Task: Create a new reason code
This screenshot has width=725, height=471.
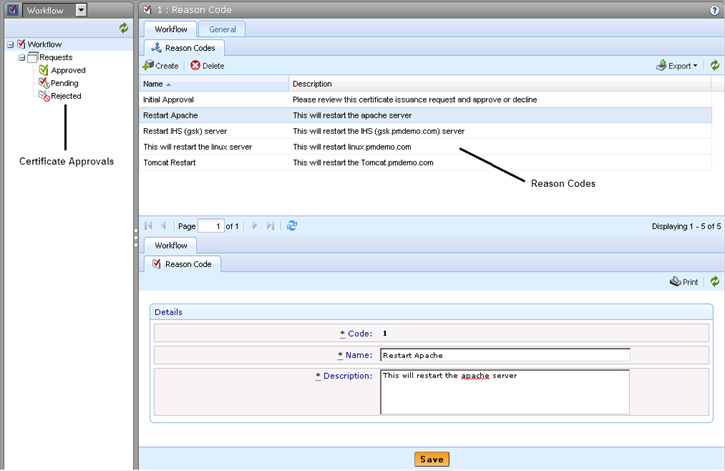Action: [x=161, y=66]
